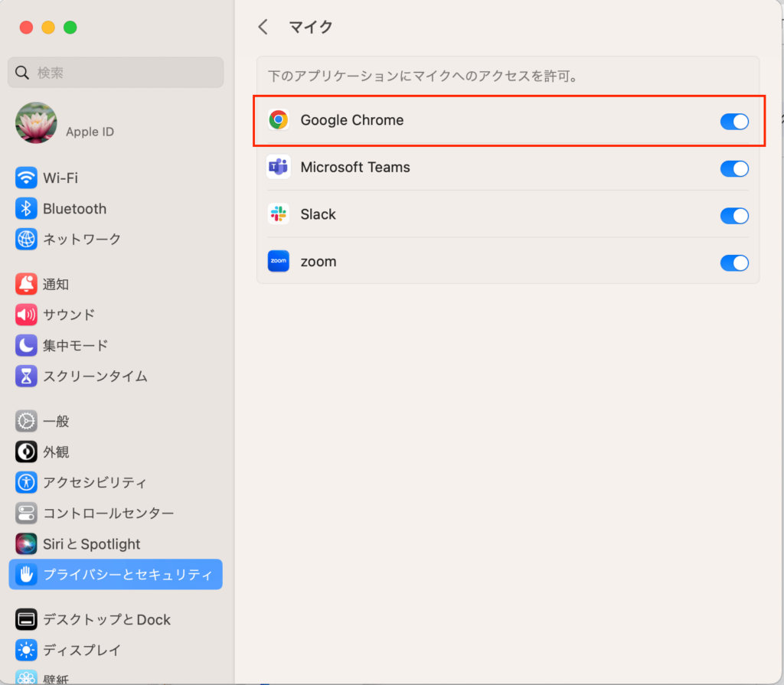Click the 一般 gear icon
The image size is (784, 685).
tap(26, 421)
